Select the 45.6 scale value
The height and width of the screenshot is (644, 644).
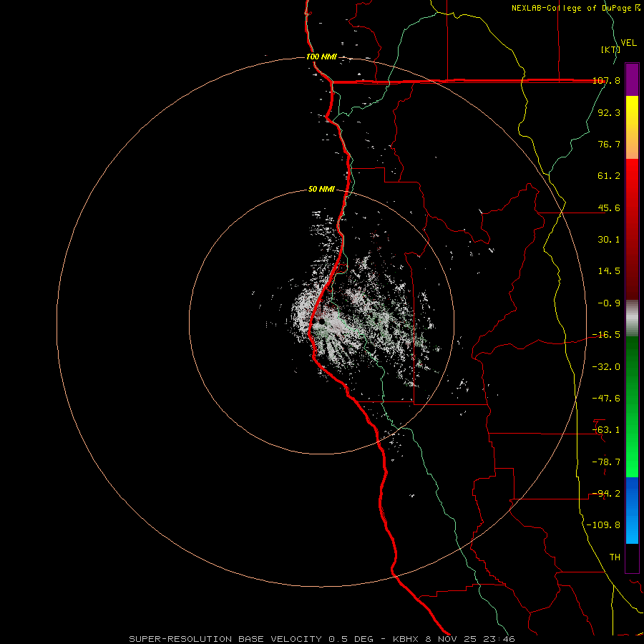click(609, 208)
